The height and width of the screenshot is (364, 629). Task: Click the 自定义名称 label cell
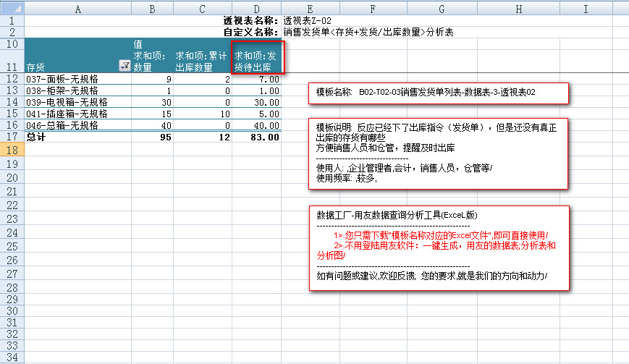[250, 33]
